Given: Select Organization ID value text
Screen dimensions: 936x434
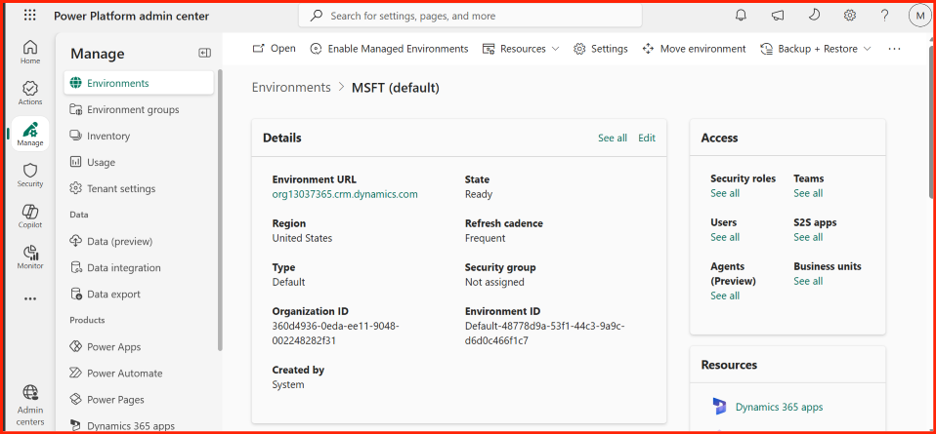Looking at the screenshot, I should [x=335, y=334].
